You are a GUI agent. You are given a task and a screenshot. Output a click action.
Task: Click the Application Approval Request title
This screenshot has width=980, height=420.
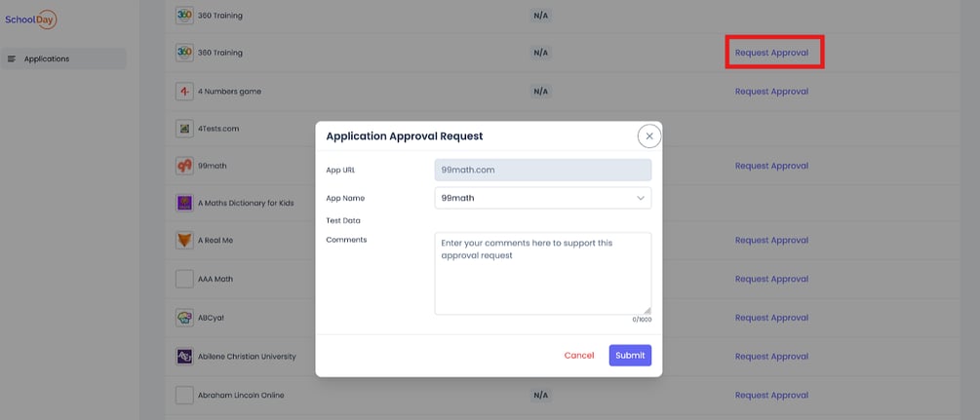point(405,135)
